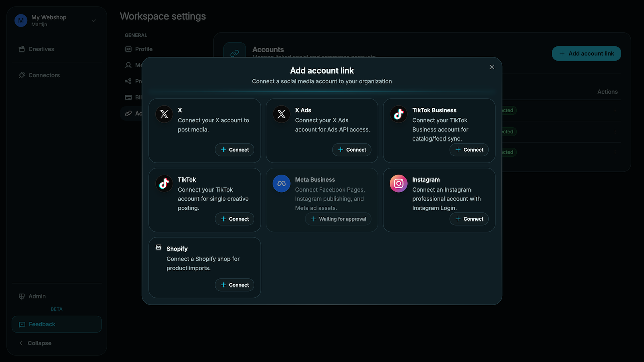Connect the TikTok Business account

click(469, 150)
